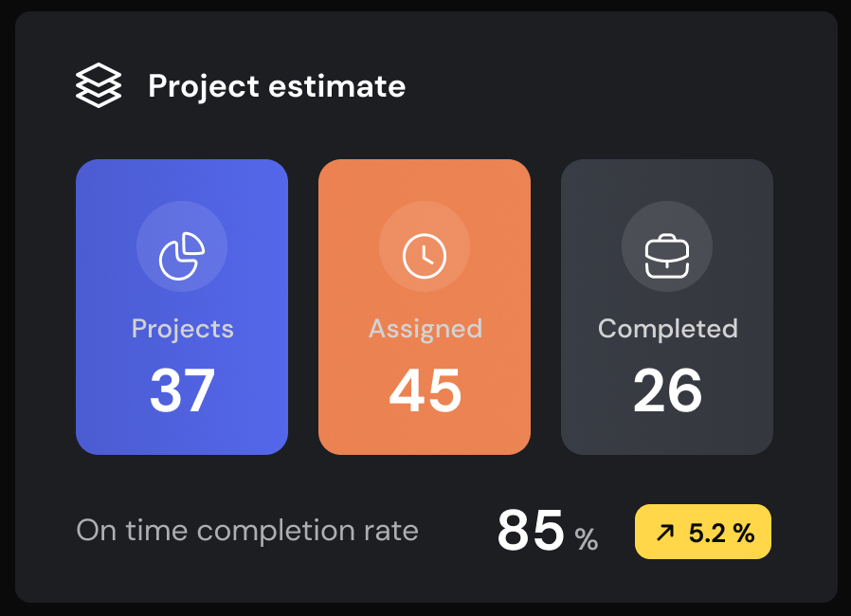Click the On time completion rate label
Viewport: 851px width, 616px height.
coord(247,531)
